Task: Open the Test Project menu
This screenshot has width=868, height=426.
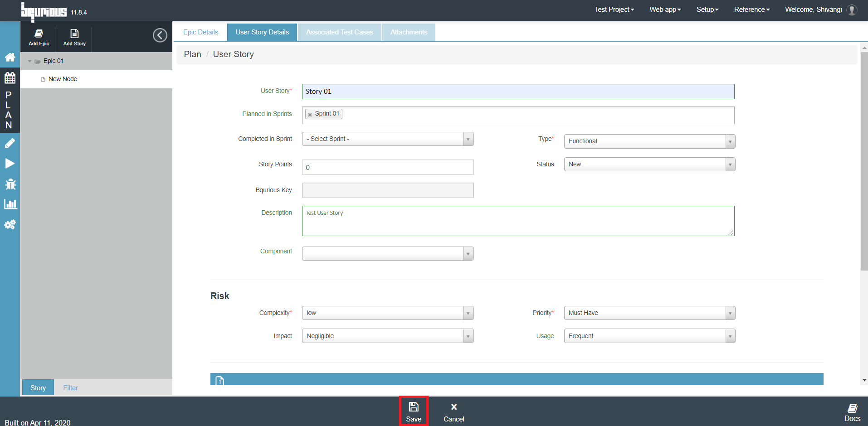Action: 614,10
